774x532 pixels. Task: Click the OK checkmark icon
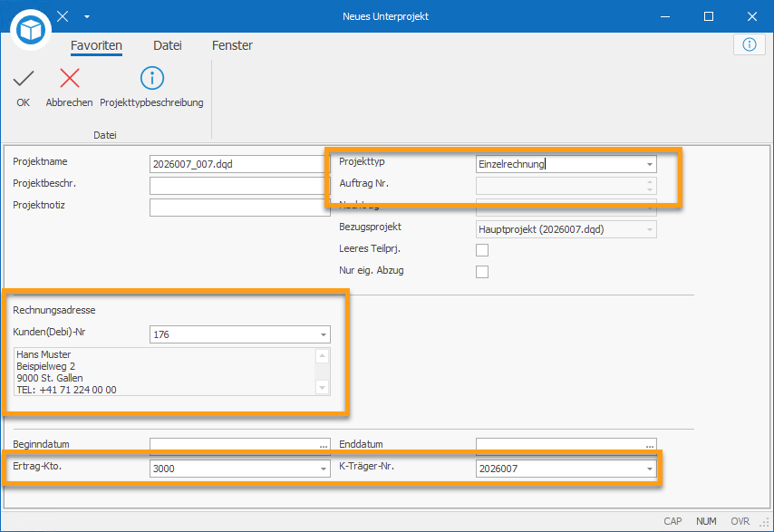coord(24,79)
